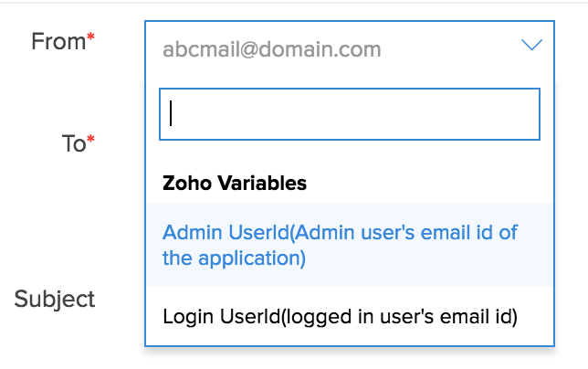Pick the admin user's email id variable
The height and width of the screenshot is (369, 588).
click(340, 245)
